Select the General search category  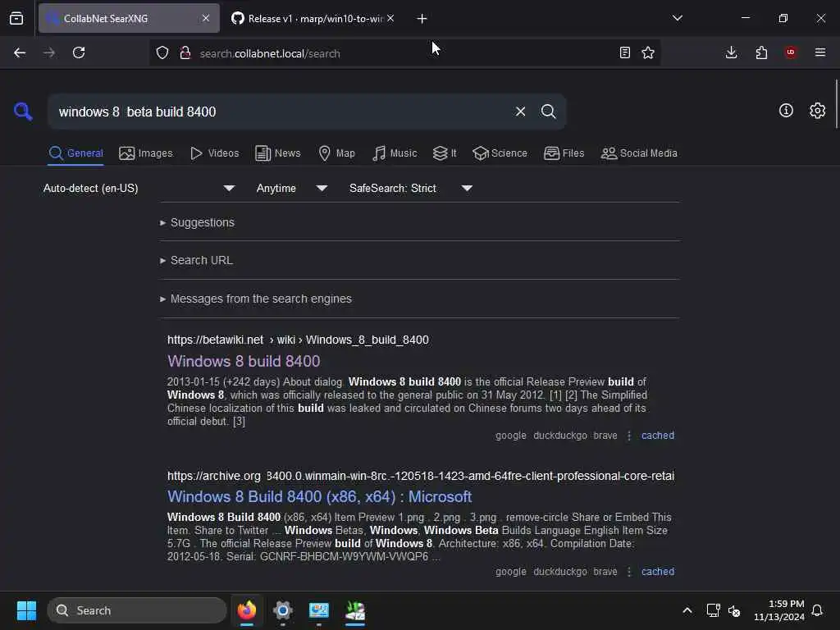click(75, 153)
